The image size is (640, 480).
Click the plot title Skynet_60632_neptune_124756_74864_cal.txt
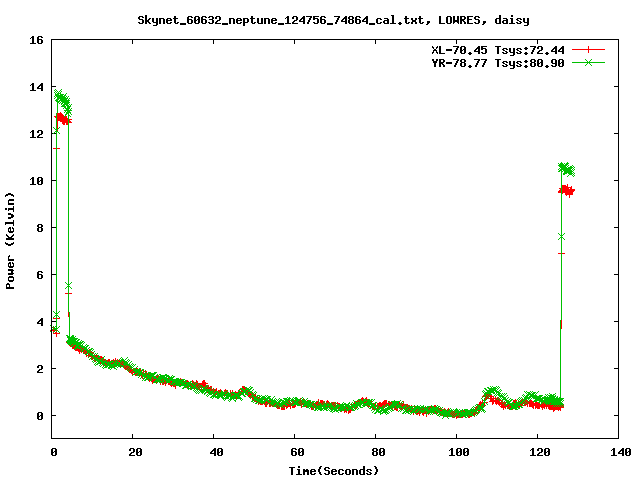[x=281, y=20]
